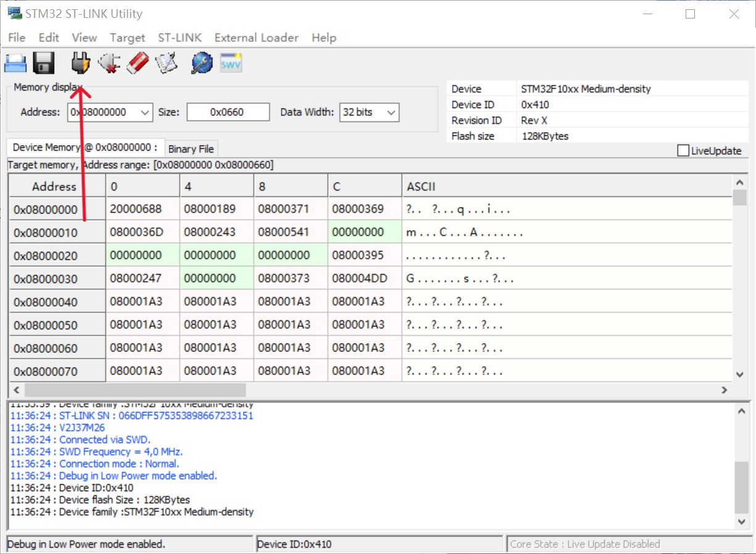Click the horizontal scrollbar left arrow
The width and height of the screenshot is (756, 554).
coord(17,390)
